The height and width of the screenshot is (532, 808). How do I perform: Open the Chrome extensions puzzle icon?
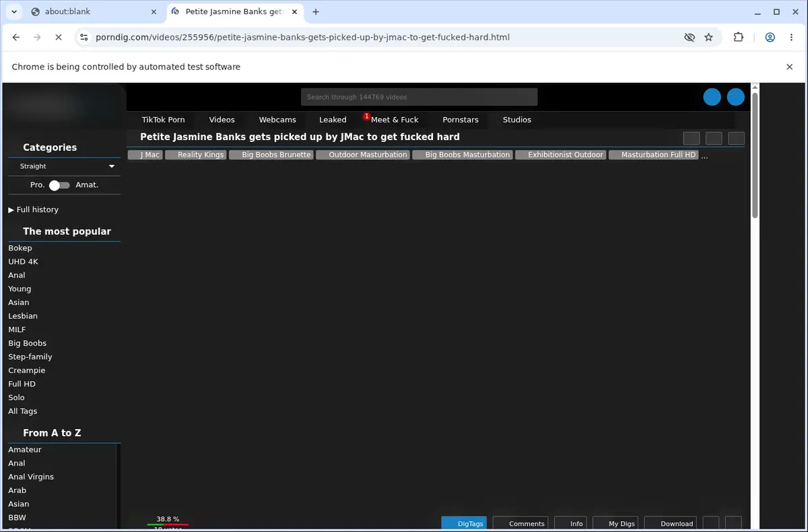click(739, 38)
